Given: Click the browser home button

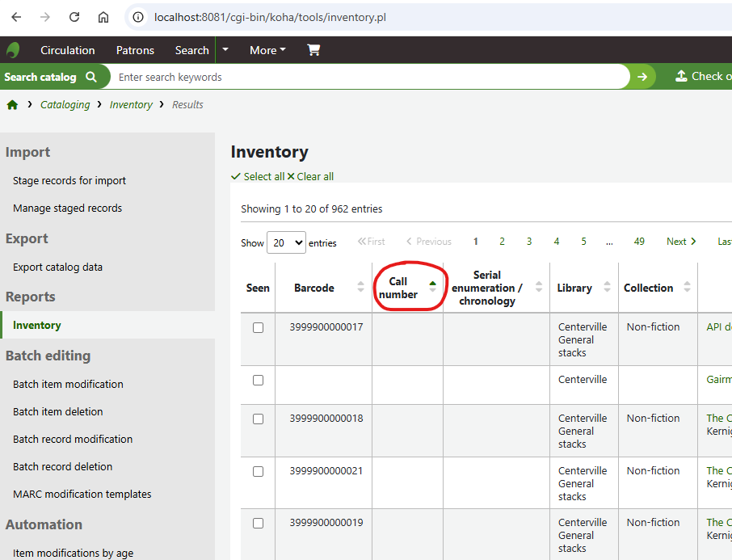Looking at the screenshot, I should click(103, 17).
